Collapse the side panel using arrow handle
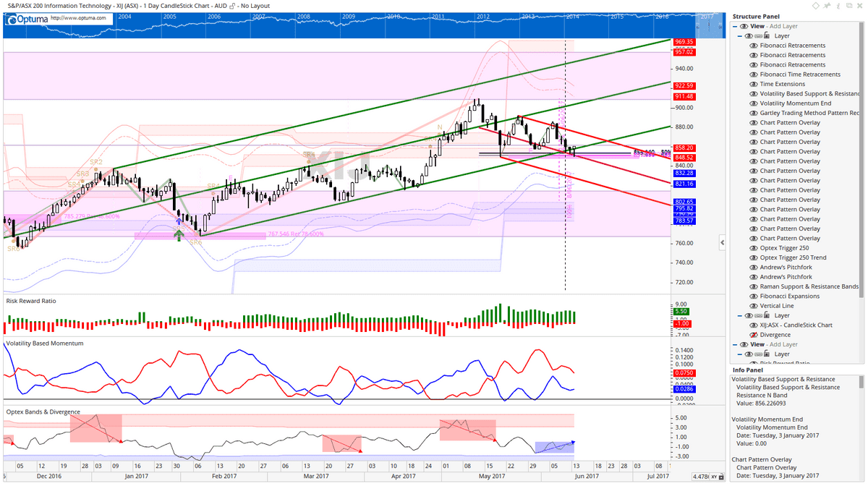This screenshot has height=486, width=868. point(722,242)
